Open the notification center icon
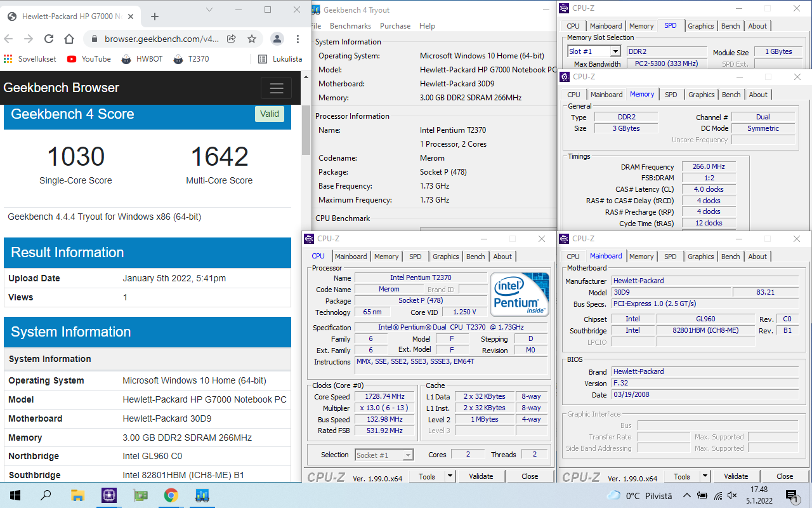Image resolution: width=812 pixels, height=508 pixels. 792,495
